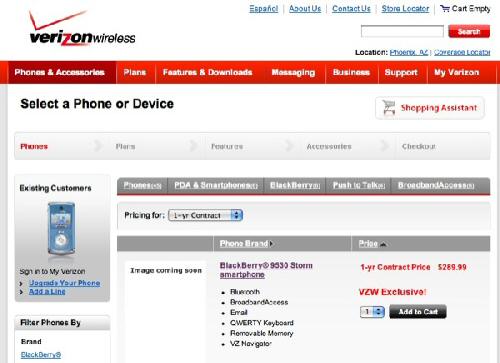Viewport: 500px width, 363px height.
Task: Click the Shopping Assistant button
Action: [430, 108]
